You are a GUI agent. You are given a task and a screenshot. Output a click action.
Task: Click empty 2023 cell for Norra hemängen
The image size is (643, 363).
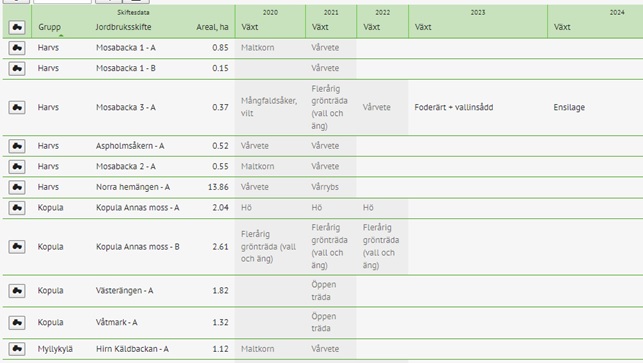tap(478, 187)
